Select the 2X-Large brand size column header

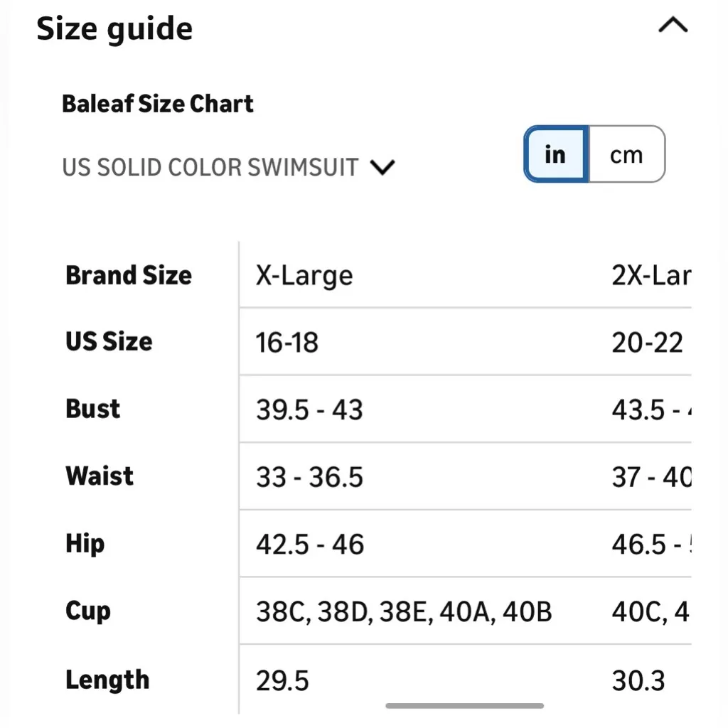[650, 275]
